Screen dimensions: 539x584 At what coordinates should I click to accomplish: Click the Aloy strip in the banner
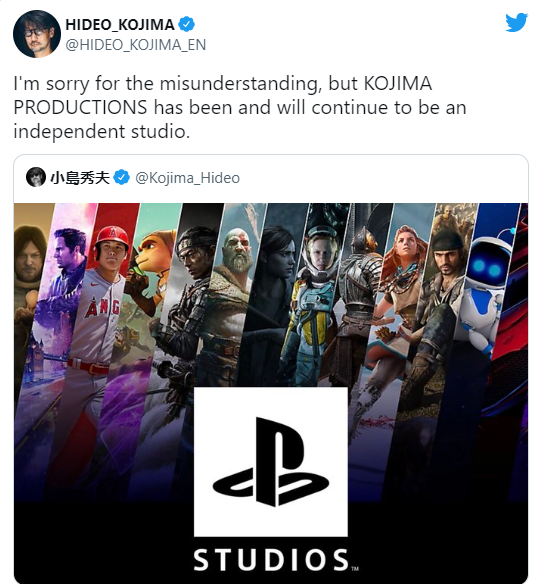tap(400, 298)
